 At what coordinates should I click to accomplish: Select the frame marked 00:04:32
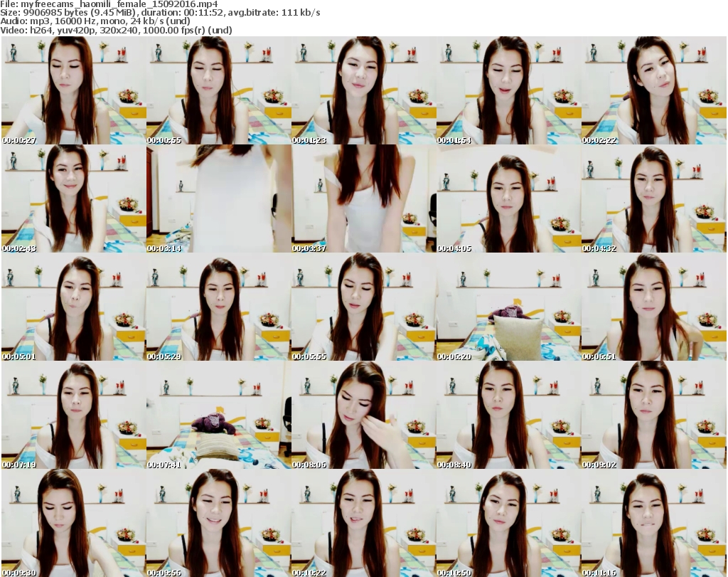(x=654, y=198)
